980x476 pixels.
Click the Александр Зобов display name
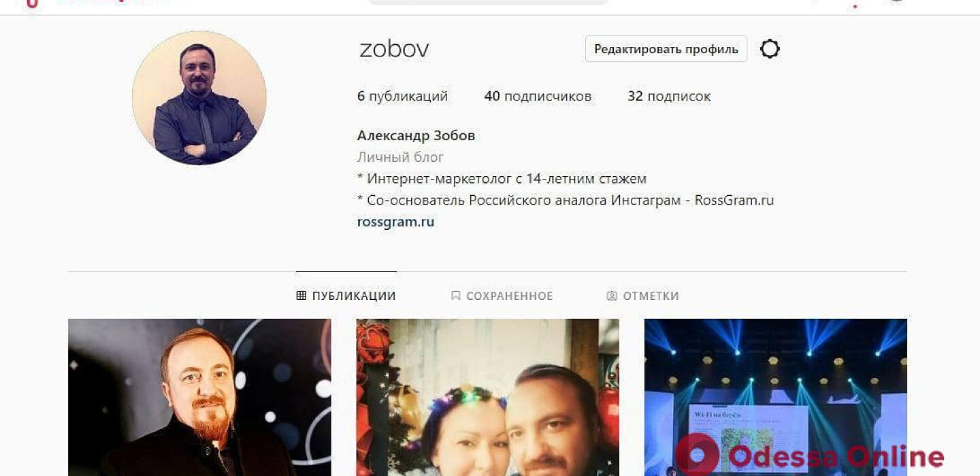tap(416, 135)
